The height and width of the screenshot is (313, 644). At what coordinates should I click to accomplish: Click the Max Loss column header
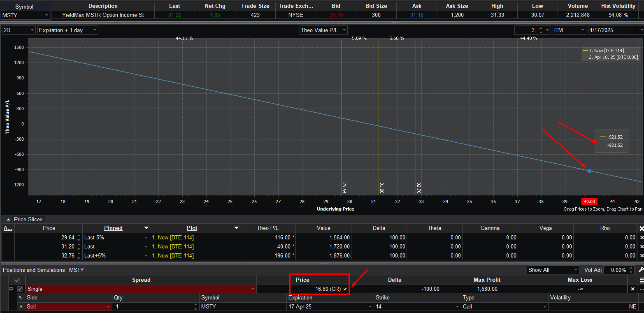coord(580,280)
